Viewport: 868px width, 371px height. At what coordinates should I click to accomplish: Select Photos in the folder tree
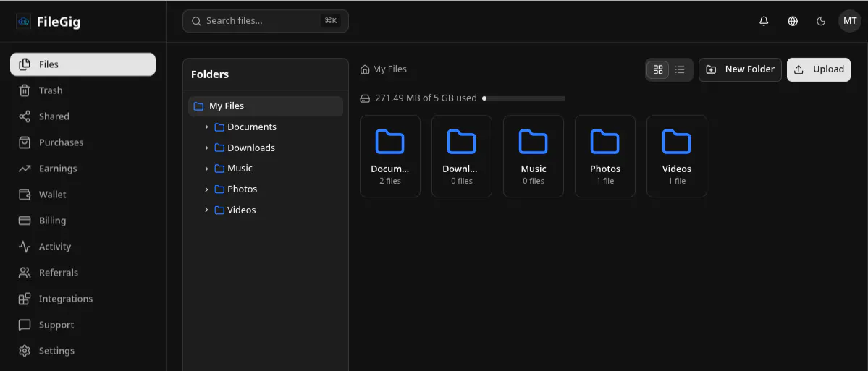243,189
